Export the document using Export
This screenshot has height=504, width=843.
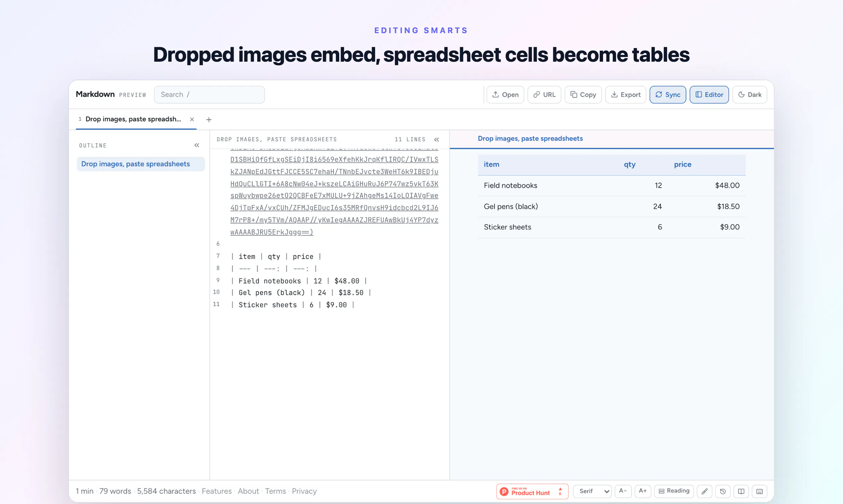coord(626,95)
